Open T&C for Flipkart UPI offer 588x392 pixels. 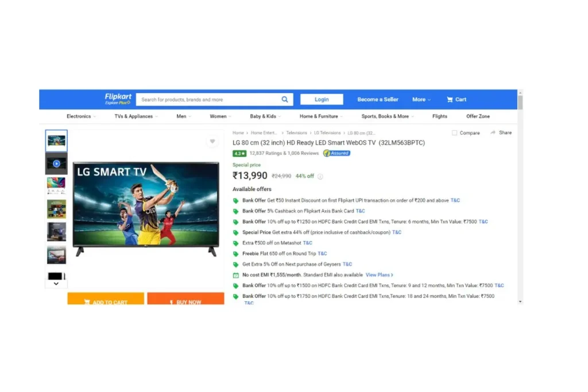pyautogui.click(x=455, y=200)
